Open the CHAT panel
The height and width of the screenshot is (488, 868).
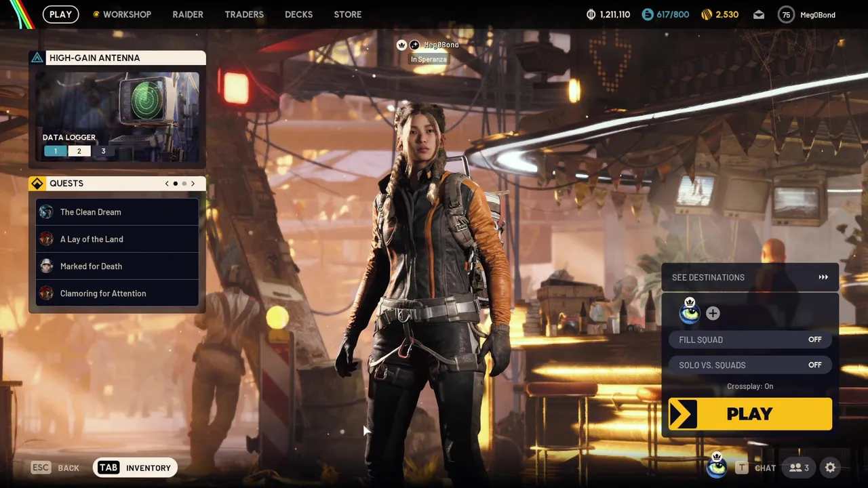(765, 468)
